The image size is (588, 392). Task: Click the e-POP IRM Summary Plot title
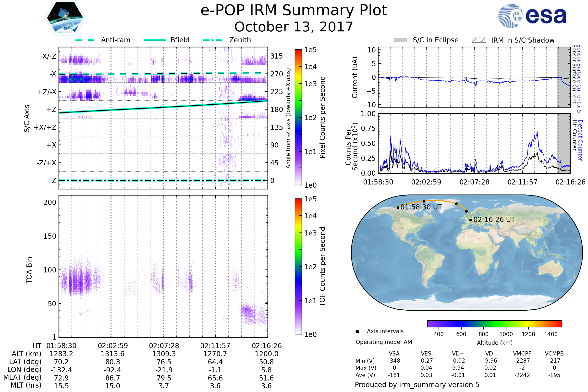click(294, 11)
